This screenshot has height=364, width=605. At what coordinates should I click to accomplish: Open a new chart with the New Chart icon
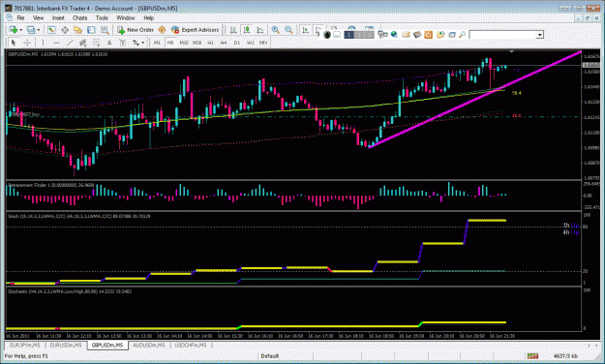[x=13, y=30]
